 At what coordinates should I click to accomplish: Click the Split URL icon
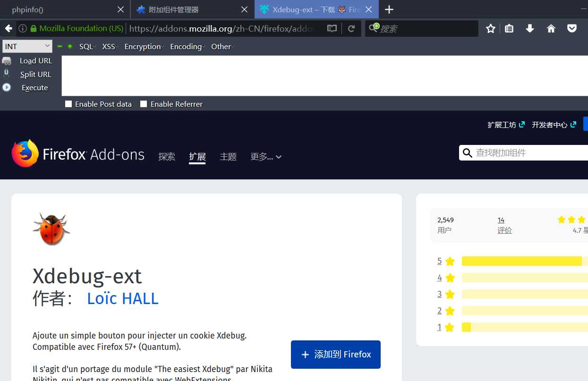point(7,74)
